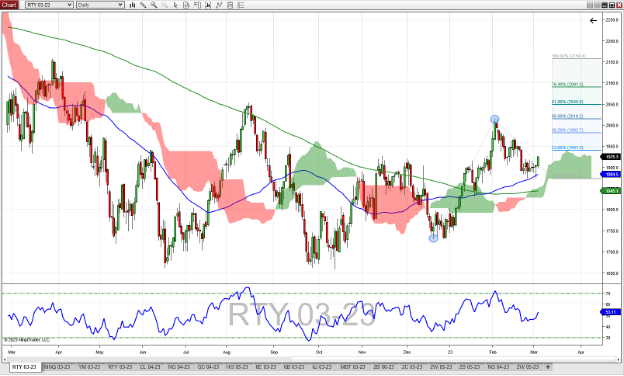
Task: Click the Apr label near right edge
Action: (x=581, y=352)
